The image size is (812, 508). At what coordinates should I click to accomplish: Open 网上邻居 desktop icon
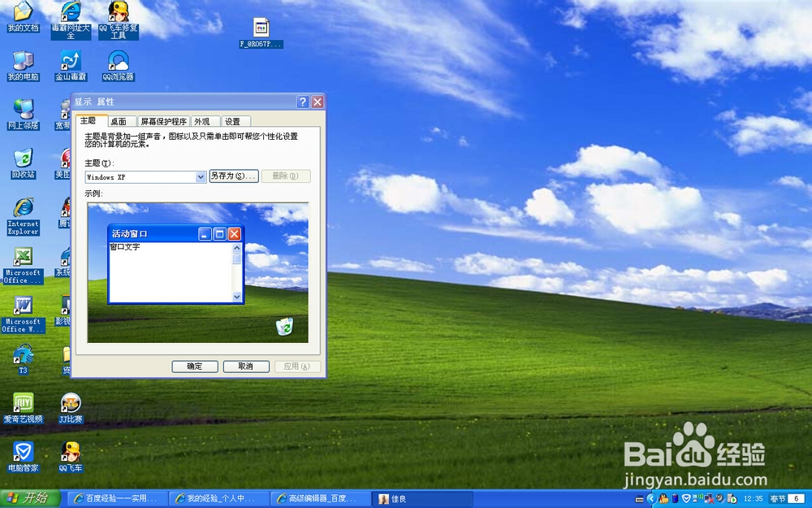pos(23,115)
